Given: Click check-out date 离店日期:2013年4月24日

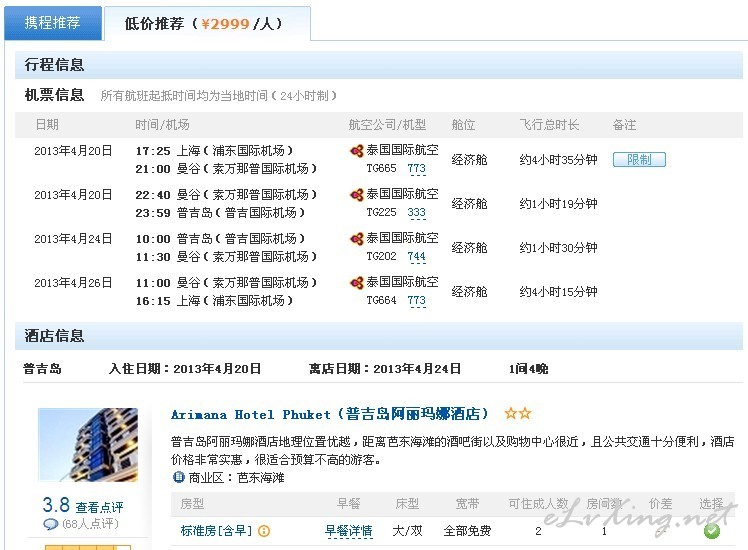Looking at the screenshot, I should click(384, 369).
